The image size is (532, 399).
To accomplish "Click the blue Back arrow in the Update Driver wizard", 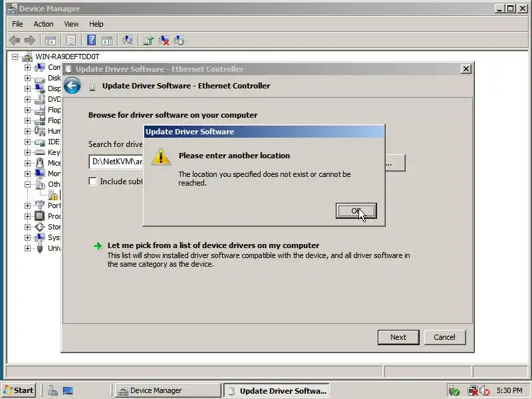I will pyautogui.click(x=72, y=86).
